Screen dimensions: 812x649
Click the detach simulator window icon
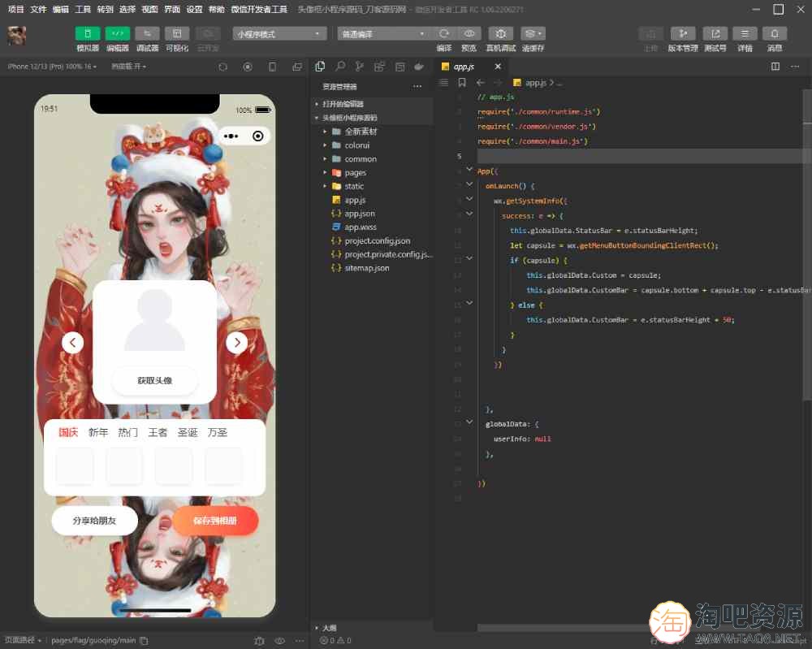pyautogui.click(x=297, y=67)
